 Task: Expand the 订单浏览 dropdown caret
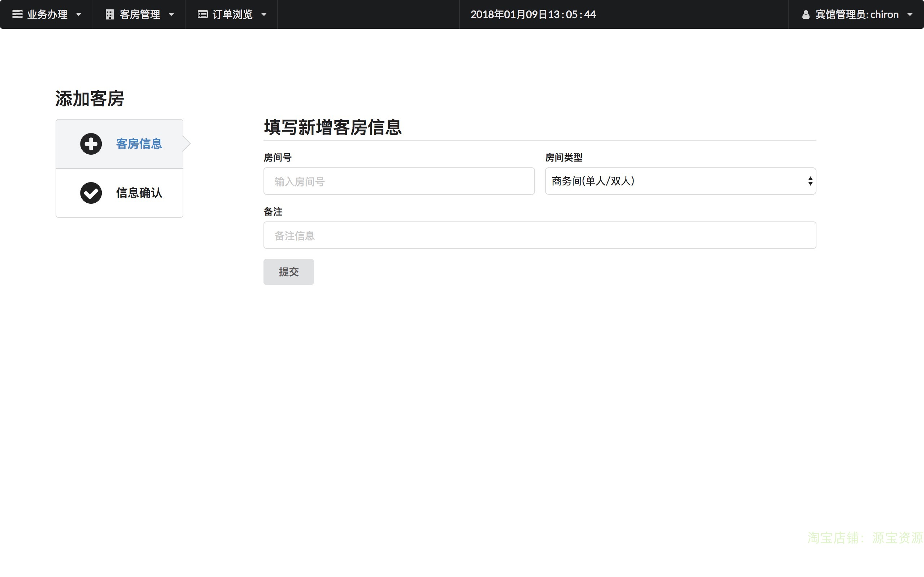(264, 14)
